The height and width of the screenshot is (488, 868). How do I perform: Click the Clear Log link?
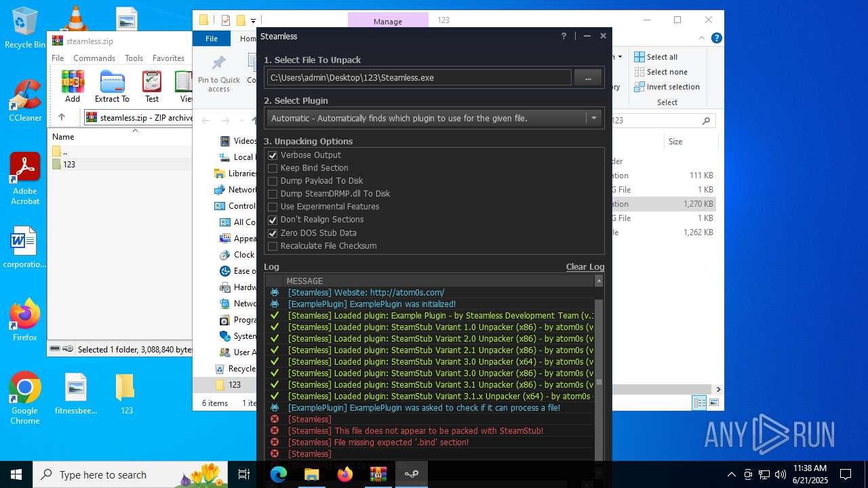pos(585,267)
